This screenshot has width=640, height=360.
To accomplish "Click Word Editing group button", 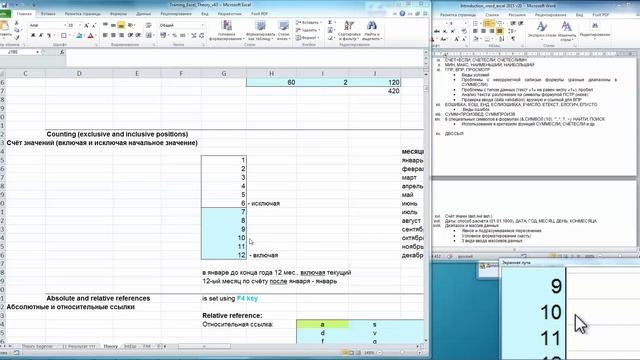I will click(595, 31).
